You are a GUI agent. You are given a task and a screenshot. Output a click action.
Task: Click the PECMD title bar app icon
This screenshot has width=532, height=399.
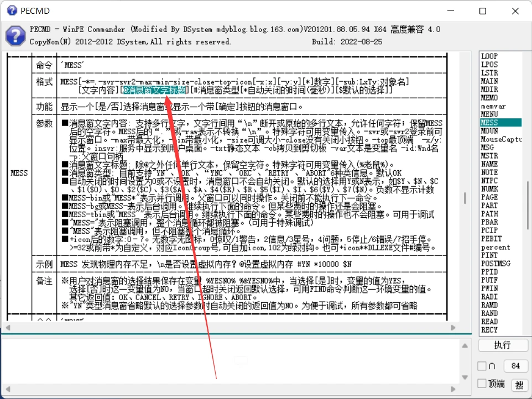pyautogui.click(x=12, y=11)
